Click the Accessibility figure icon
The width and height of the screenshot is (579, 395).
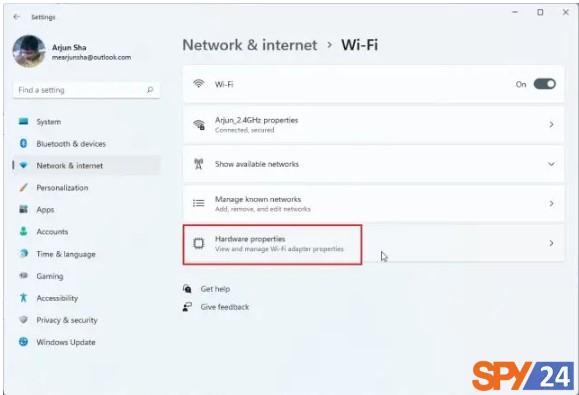point(23,298)
